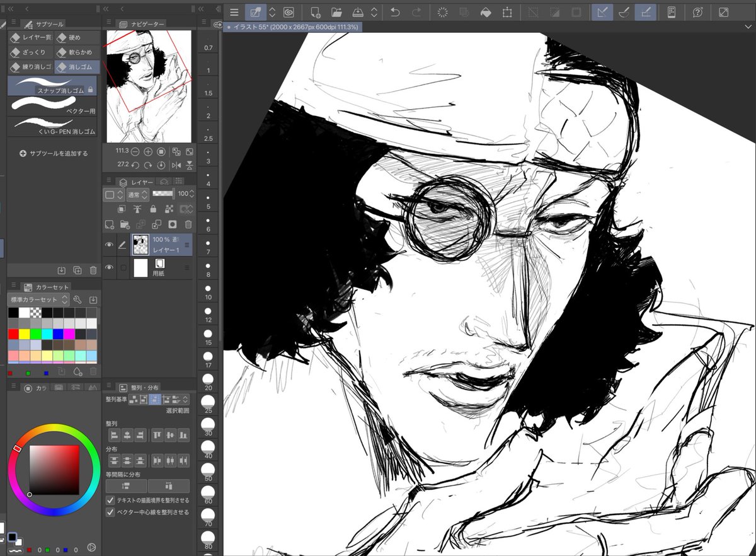The height and width of the screenshot is (556, 756).
Task: Create a new raster layer icon
Action: coord(110,224)
